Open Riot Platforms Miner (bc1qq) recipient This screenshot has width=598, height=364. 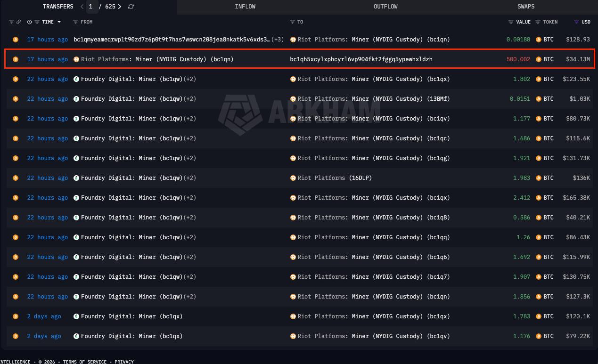[x=374, y=237]
